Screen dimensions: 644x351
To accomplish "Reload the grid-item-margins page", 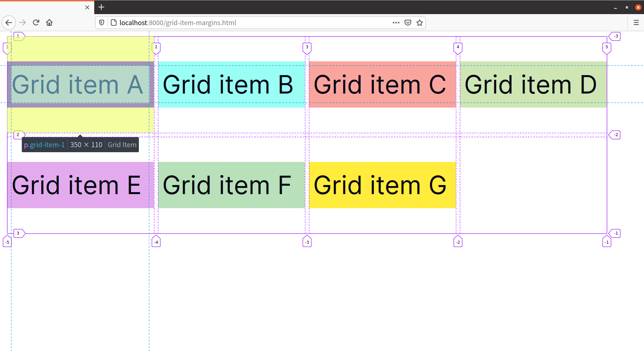I will [x=36, y=22].
